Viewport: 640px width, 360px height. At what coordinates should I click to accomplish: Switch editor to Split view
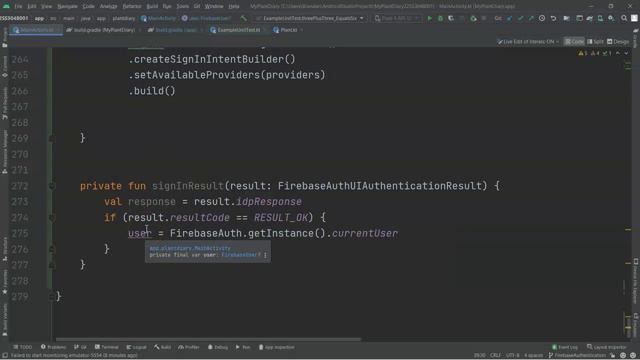(x=595, y=42)
